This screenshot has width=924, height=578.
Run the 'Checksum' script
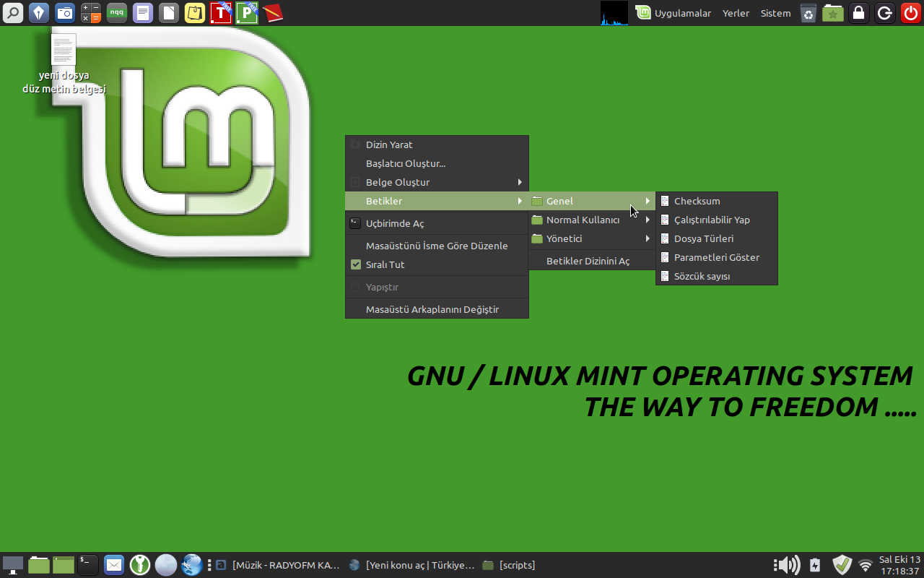[x=717, y=201]
